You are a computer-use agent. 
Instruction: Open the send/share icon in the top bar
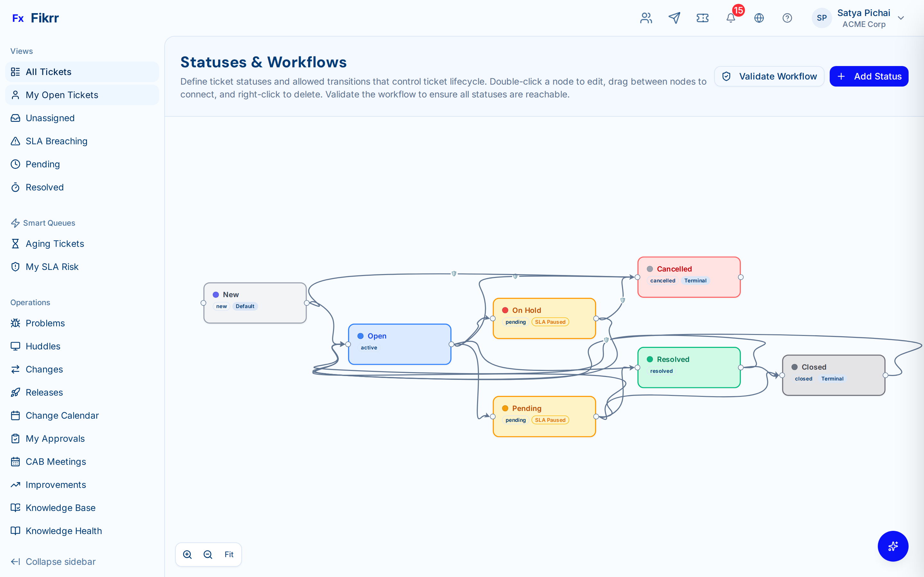pos(674,18)
